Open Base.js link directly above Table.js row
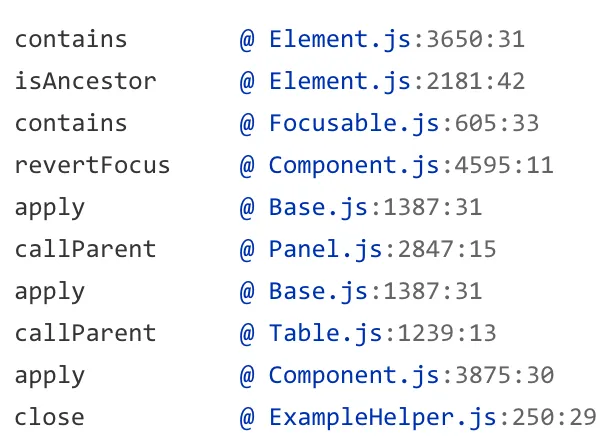The height and width of the screenshot is (448, 610). (x=375, y=291)
